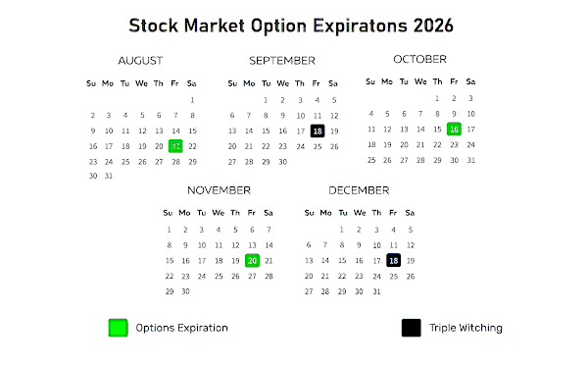Screen dimensions: 588x365
Task: Click the Options Expiration legend label
Action: [182, 328]
